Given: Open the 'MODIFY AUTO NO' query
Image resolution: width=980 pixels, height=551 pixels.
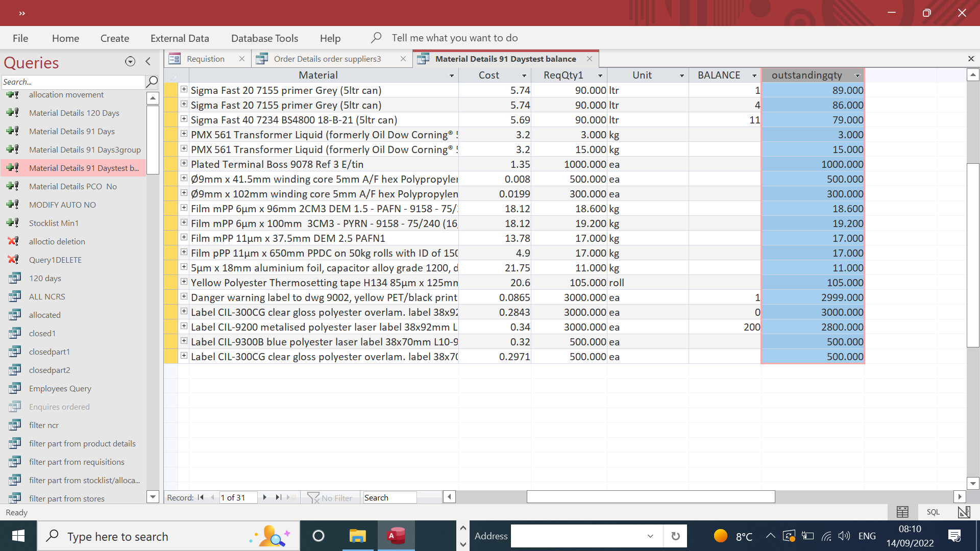Looking at the screenshot, I should pos(62,205).
